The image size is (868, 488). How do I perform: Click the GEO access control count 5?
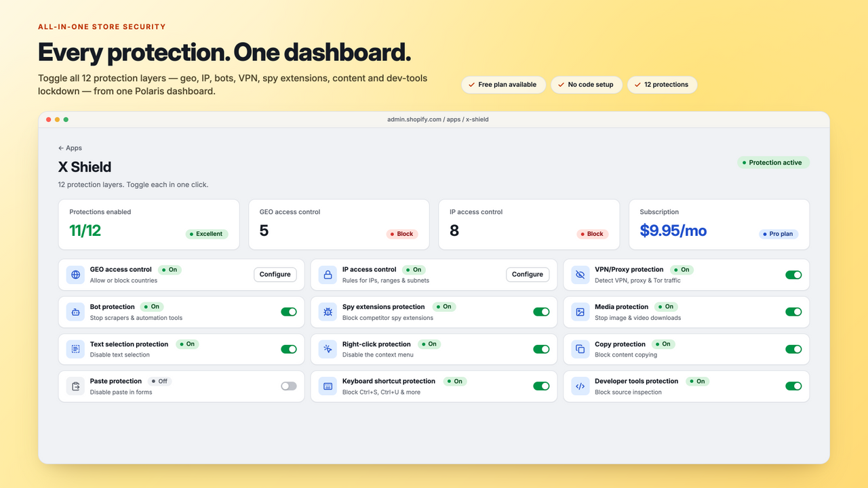point(264,230)
